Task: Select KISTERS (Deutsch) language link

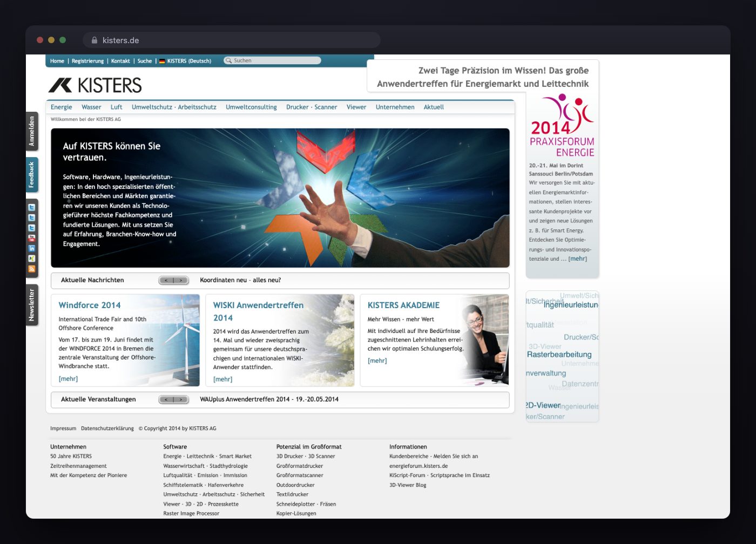Action: click(x=189, y=61)
